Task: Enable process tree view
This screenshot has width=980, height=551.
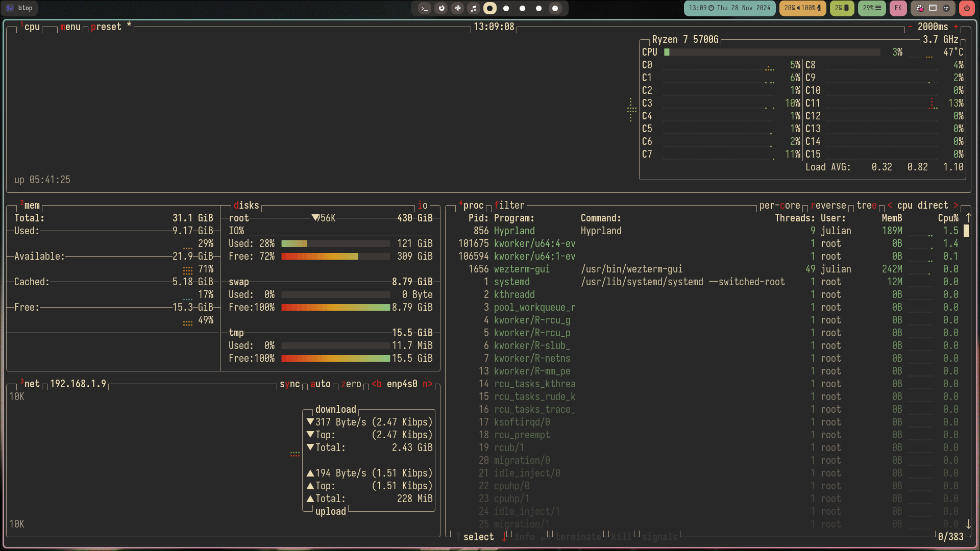Action: (x=867, y=205)
